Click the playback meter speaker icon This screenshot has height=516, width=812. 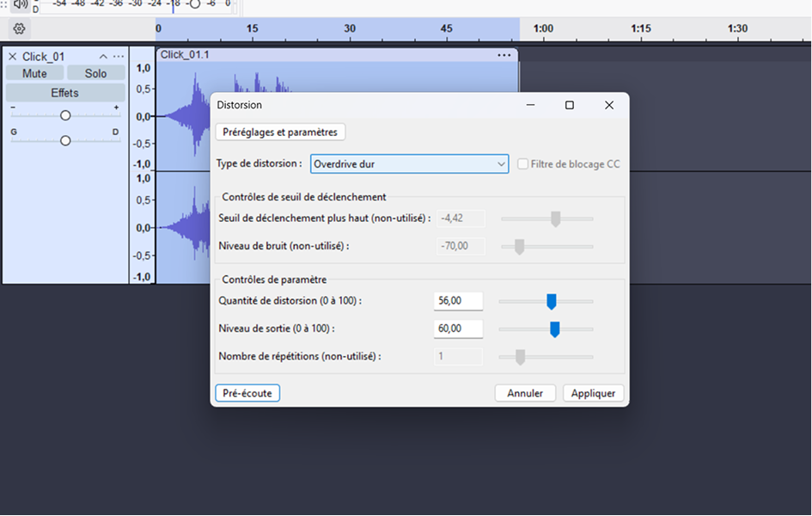21,4
